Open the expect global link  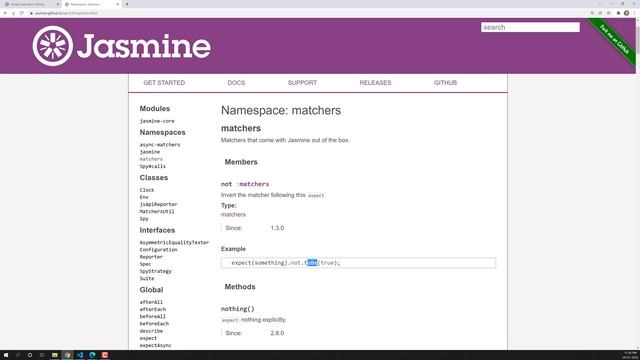tap(148, 338)
